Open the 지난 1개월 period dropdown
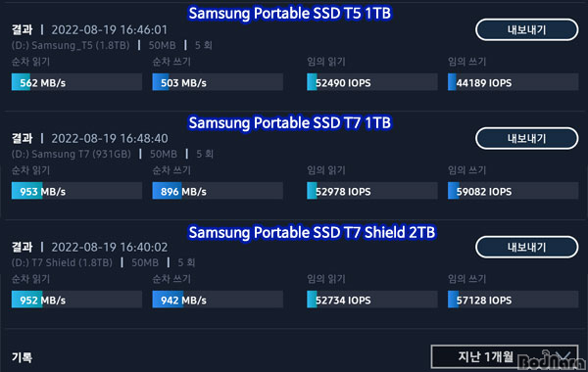 coord(505,356)
